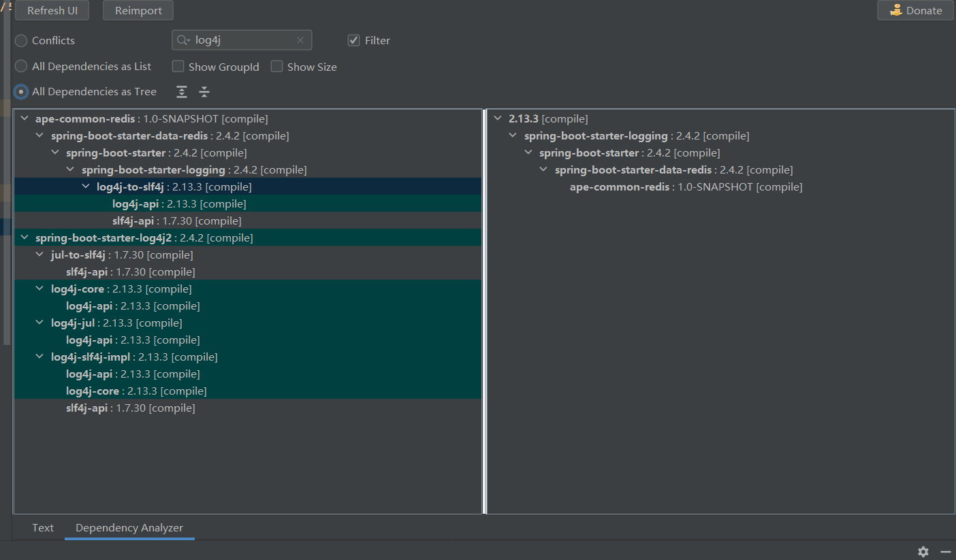The width and height of the screenshot is (956, 560).
Task: Select log4j-api row under log4j-to-slf4j
Action: [x=248, y=203]
